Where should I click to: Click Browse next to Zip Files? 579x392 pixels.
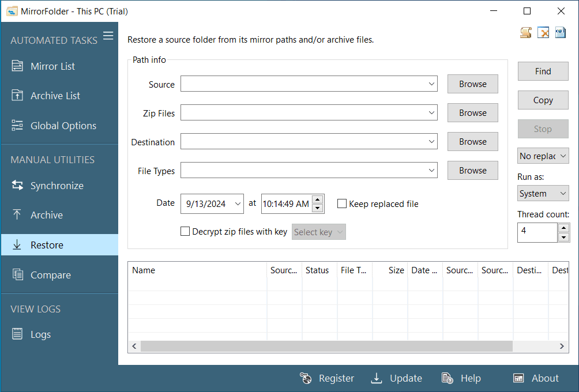(x=473, y=112)
